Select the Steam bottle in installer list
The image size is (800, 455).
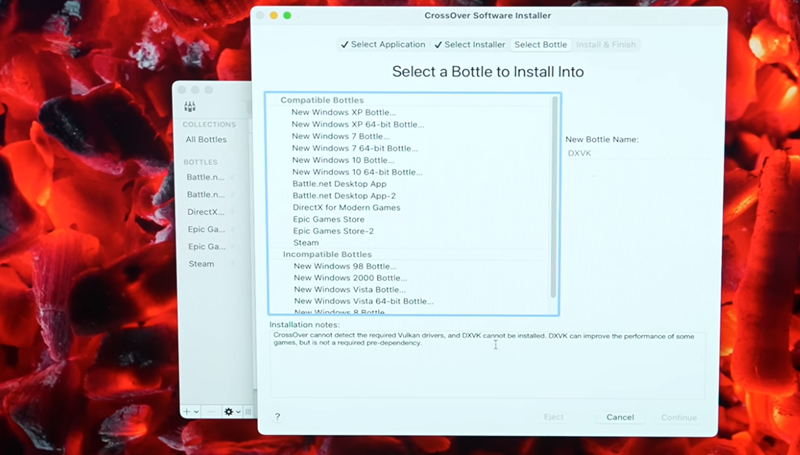point(306,243)
